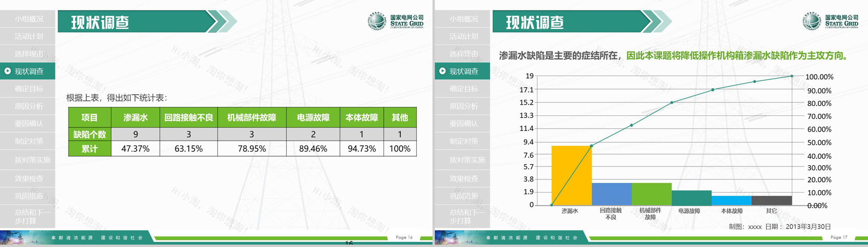This screenshot has height=247, width=868.
Task: Click the caption 制图：xxxx 日期：2013年3月30日
Action: point(780,227)
